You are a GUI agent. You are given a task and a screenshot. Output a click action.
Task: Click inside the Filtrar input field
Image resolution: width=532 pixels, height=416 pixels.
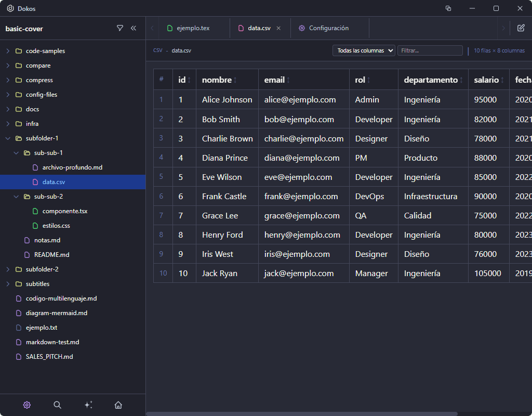[x=430, y=50]
